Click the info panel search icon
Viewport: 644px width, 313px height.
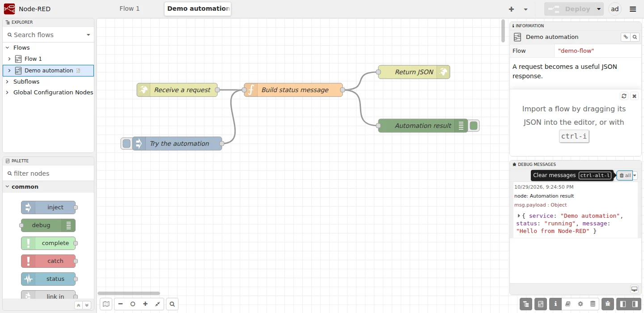click(x=635, y=37)
